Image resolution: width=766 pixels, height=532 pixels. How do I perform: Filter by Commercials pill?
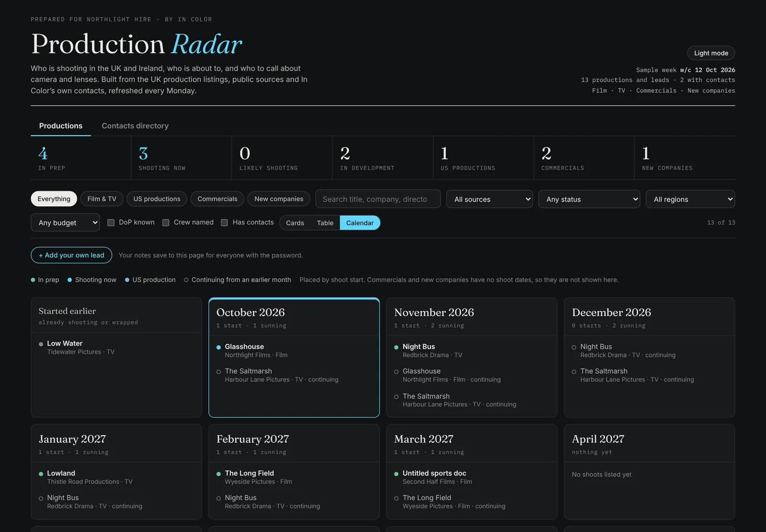click(217, 199)
